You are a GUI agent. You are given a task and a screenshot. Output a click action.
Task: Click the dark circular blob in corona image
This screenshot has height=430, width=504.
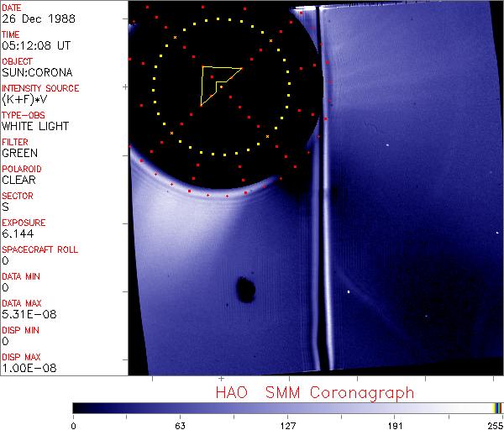pos(245,288)
